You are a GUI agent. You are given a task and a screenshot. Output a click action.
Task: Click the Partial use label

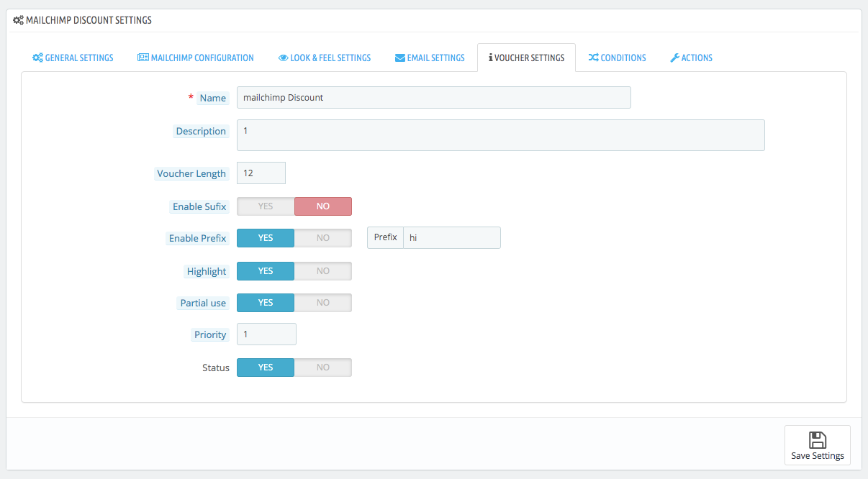(x=203, y=304)
